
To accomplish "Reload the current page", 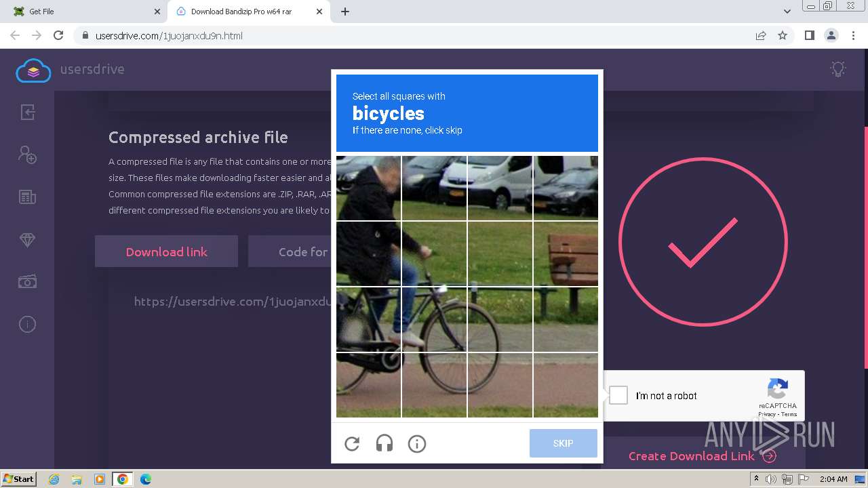I will pyautogui.click(x=58, y=35).
